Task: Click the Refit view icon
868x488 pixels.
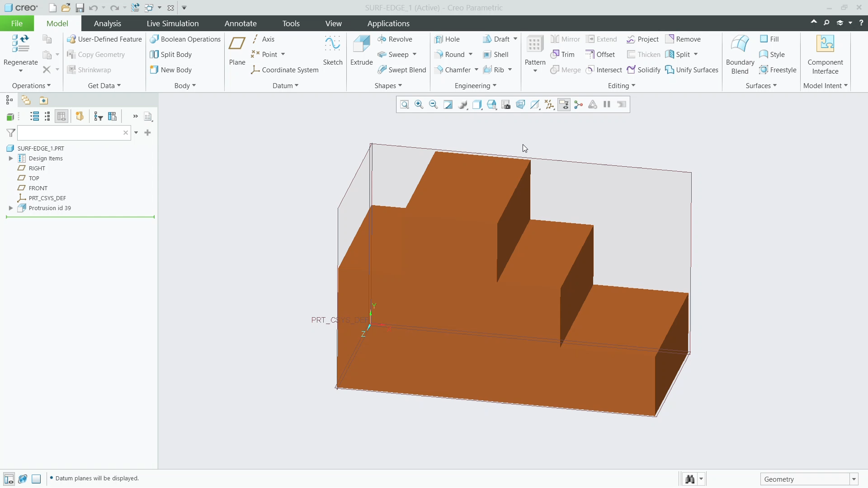Action: [405, 105]
